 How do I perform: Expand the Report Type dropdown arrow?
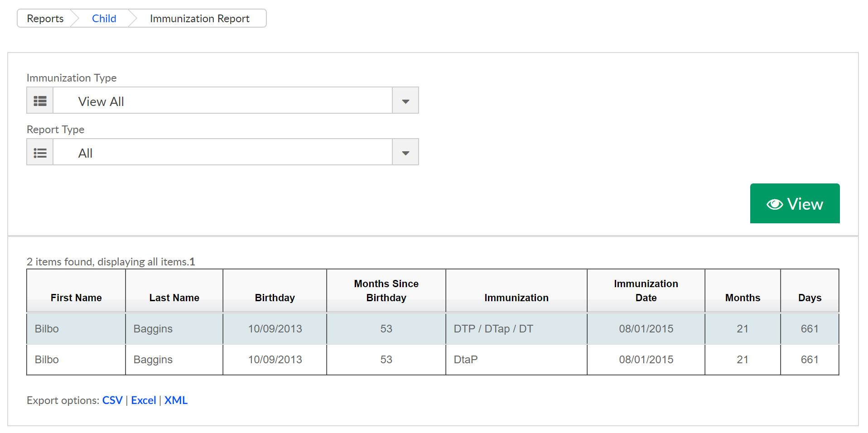tap(405, 152)
